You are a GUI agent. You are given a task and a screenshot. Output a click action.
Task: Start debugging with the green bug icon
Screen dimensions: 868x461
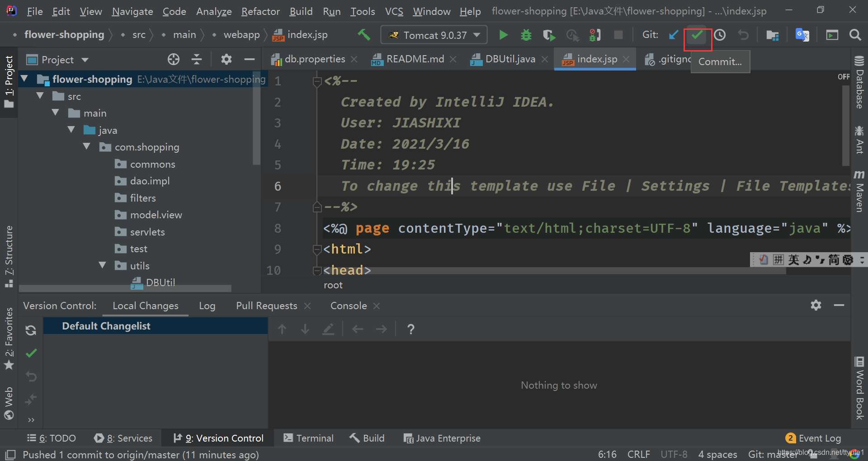(x=526, y=35)
